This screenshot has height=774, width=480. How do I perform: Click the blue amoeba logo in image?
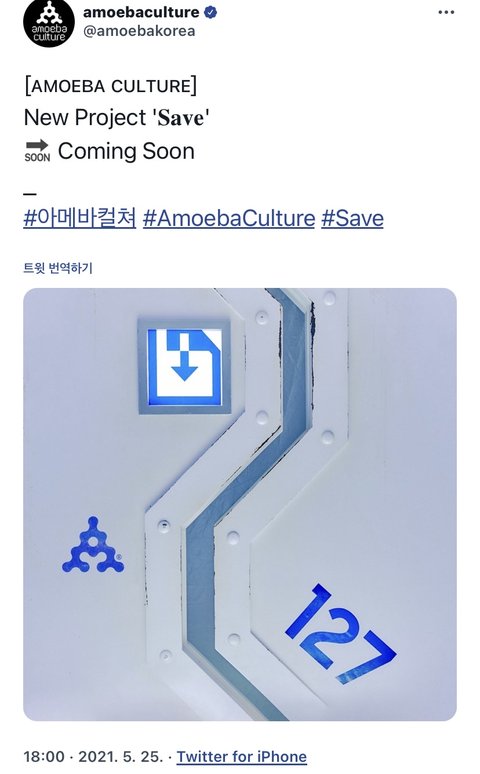tap(93, 545)
